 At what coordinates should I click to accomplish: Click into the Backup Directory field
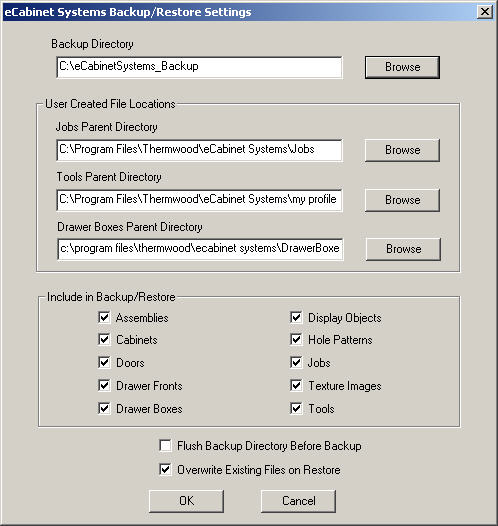tap(200, 67)
